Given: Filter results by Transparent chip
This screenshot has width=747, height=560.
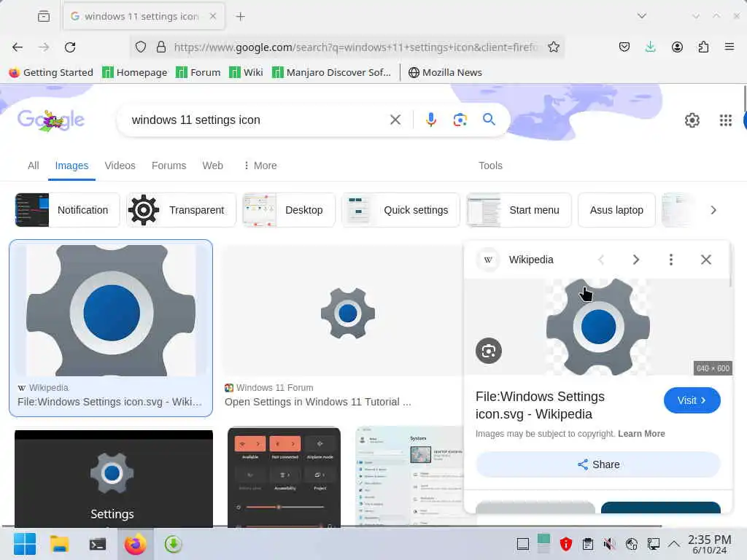Looking at the screenshot, I should 182,210.
